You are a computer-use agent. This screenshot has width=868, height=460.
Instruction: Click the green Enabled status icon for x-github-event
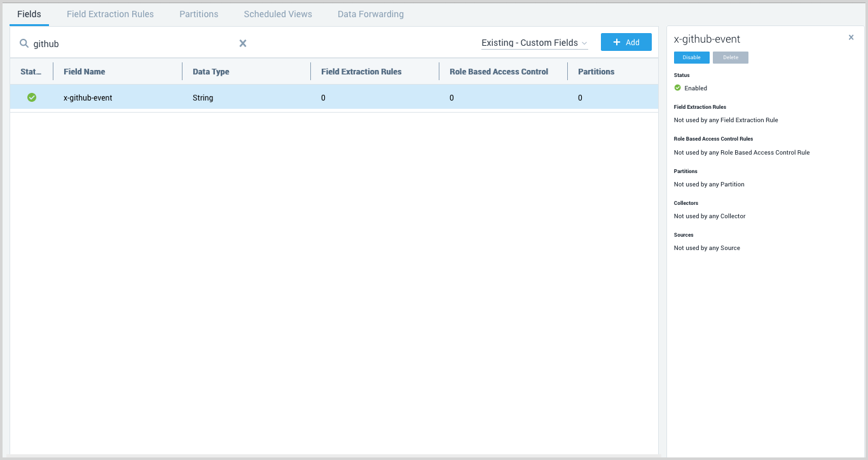[x=31, y=97]
